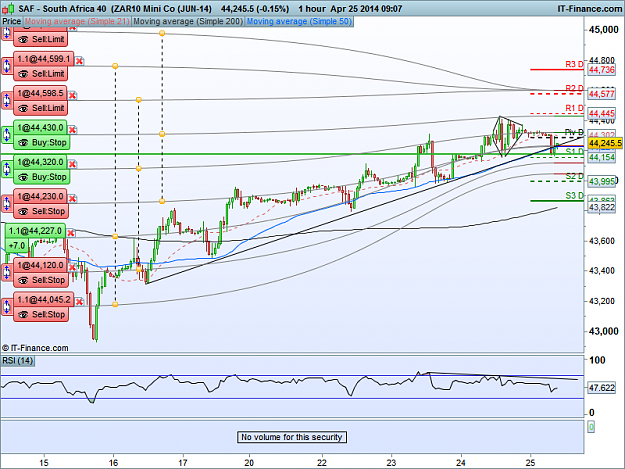The width and height of the screenshot is (625, 469).
Task: Cancel the 1.1@44,045.2 sell stop order
Action: click(x=79, y=302)
